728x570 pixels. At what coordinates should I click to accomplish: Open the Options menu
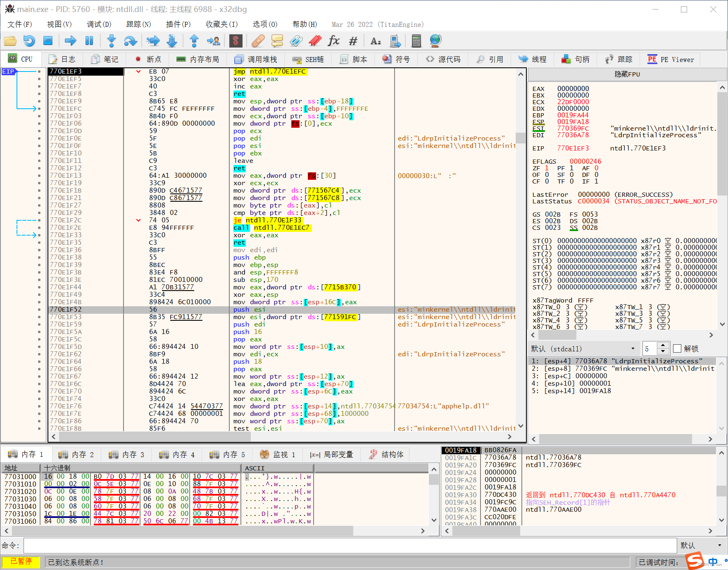coord(265,24)
